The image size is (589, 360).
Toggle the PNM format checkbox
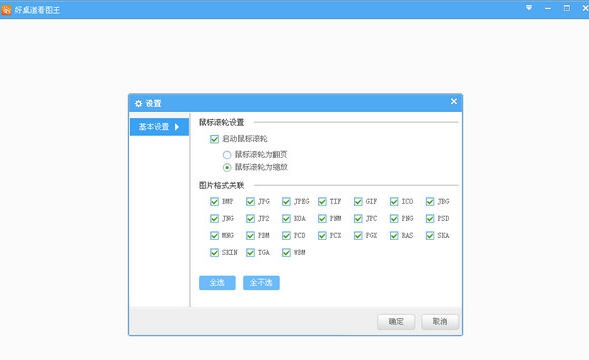point(322,219)
